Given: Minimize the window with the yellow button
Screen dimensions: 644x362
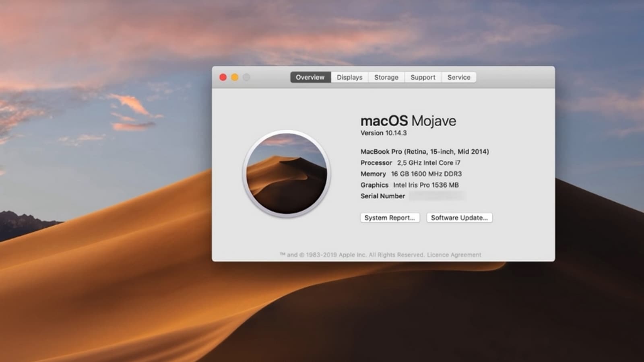Looking at the screenshot, I should (235, 77).
